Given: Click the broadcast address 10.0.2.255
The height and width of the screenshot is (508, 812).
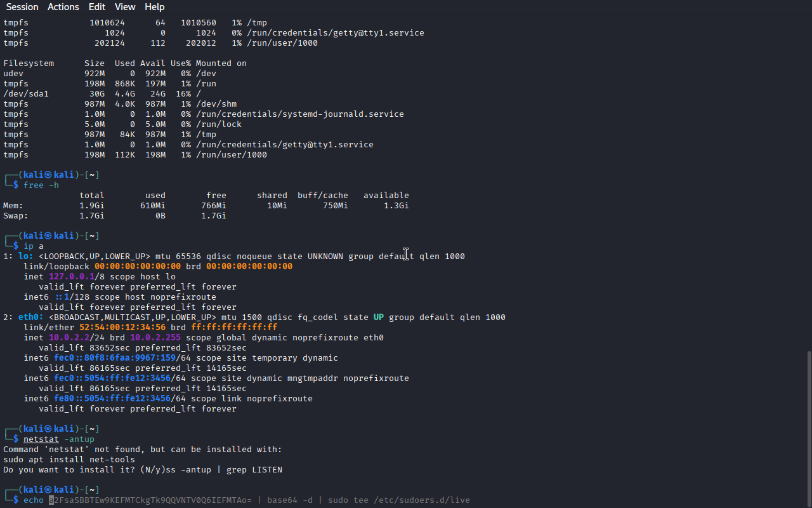Looking at the screenshot, I should pyautogui.click(x=155, y=337).
